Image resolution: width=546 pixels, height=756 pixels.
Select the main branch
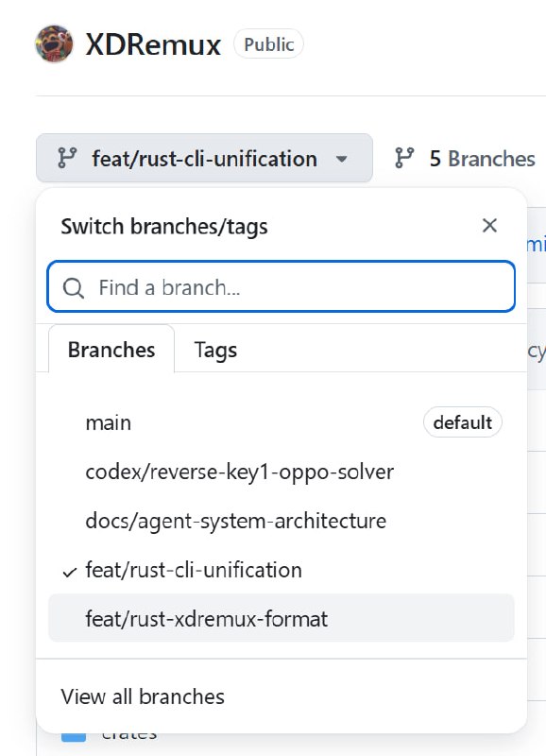[x=282, y=422]
